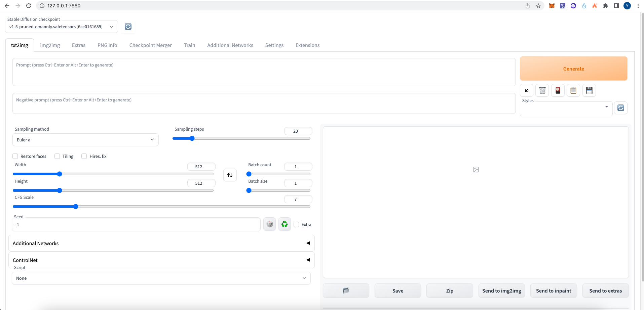Screen dimensions: 644x310
Task: Bookmark this page with the star icon
Action: coord(538,6)
